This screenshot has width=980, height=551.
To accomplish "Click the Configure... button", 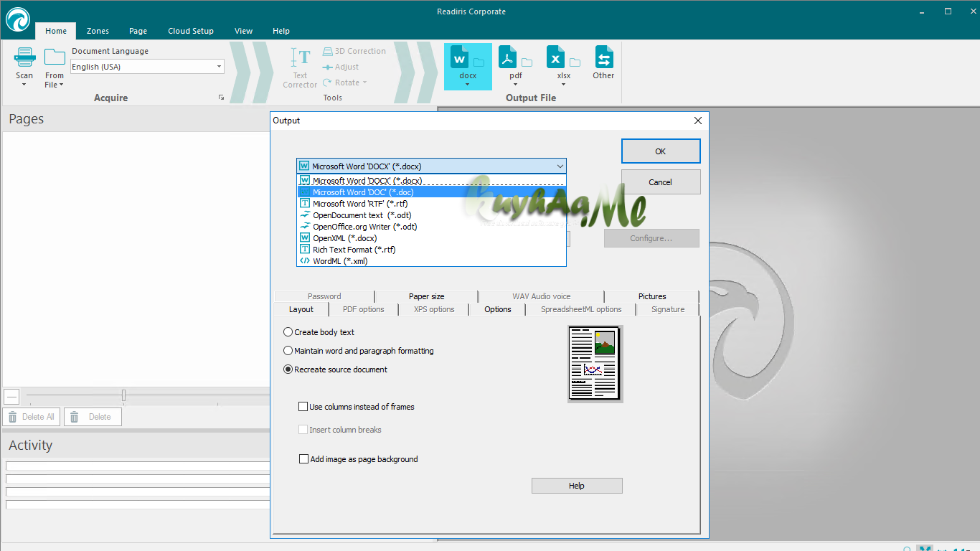I will (651, 238).
